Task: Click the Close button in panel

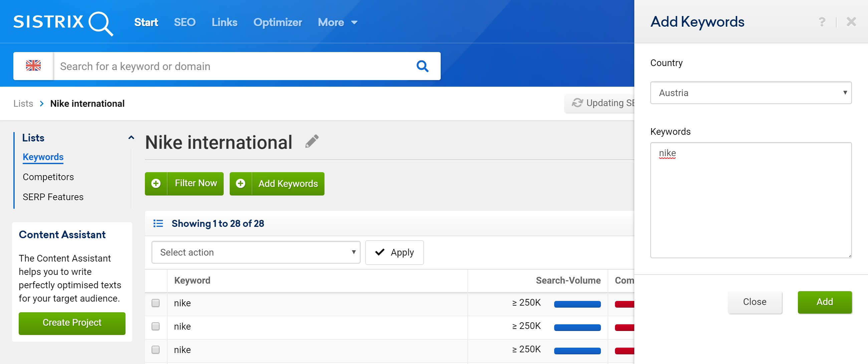Action: (x=754, y=302)
